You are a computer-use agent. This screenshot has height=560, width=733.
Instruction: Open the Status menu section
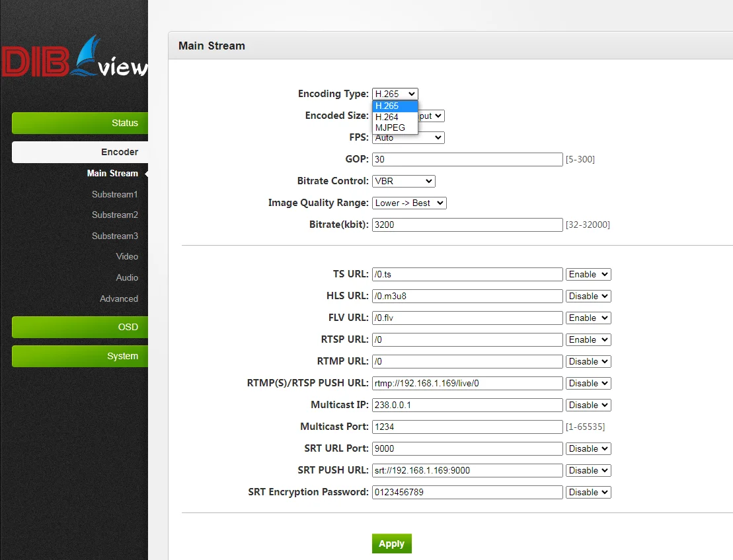coord(80,123)
